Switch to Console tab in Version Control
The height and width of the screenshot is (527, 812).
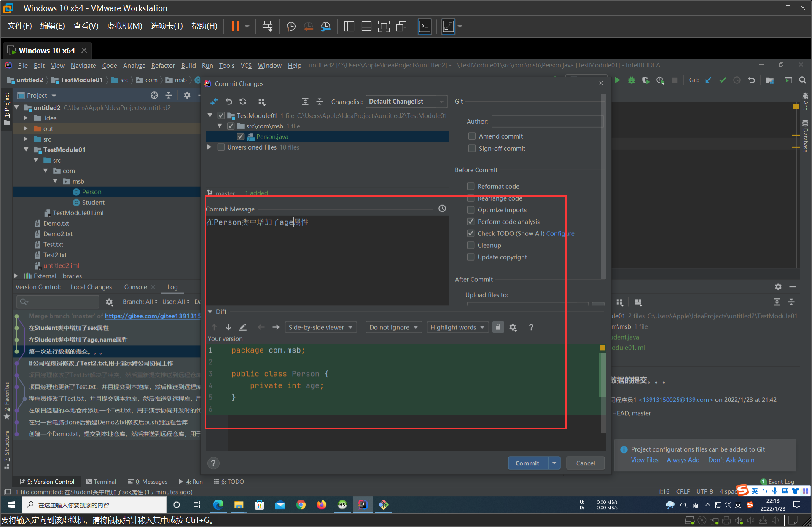[135, 287]
